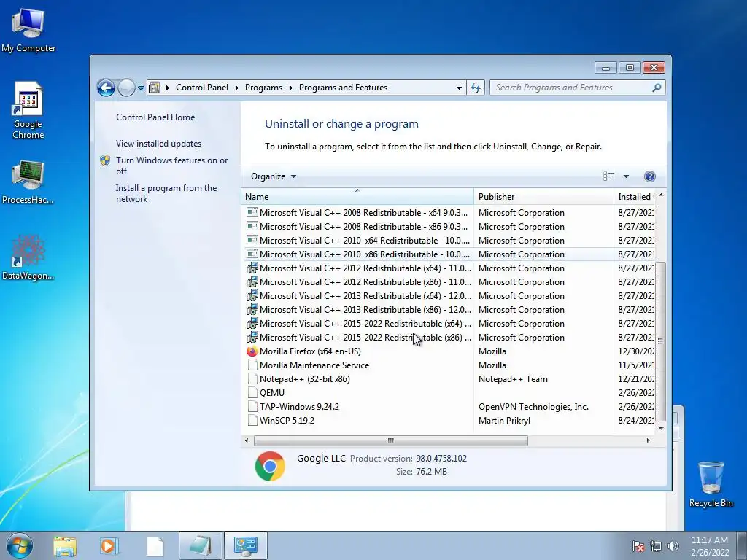The height and width of the screenshot is (560, 747).
Task: Click the Google Chrome logo in details pane
Action: pyautogui.click(x=270, y=466)
